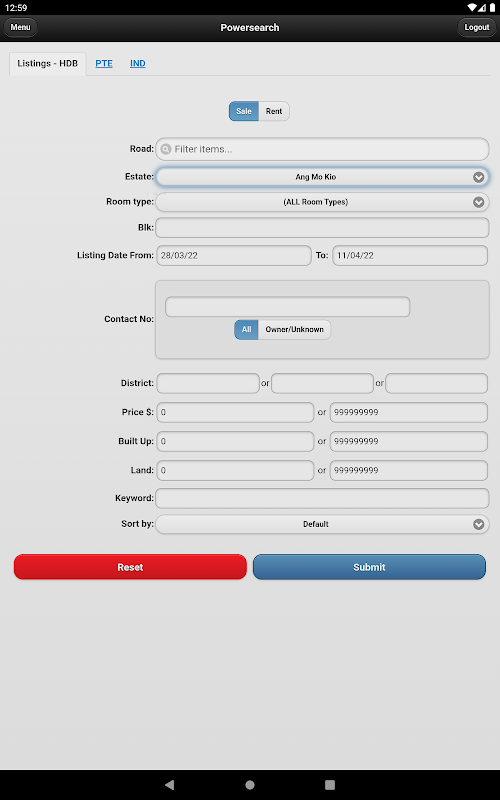Click the To date field 11/04/22
This screenshot has width=500, height=800.
coord(410,256)
